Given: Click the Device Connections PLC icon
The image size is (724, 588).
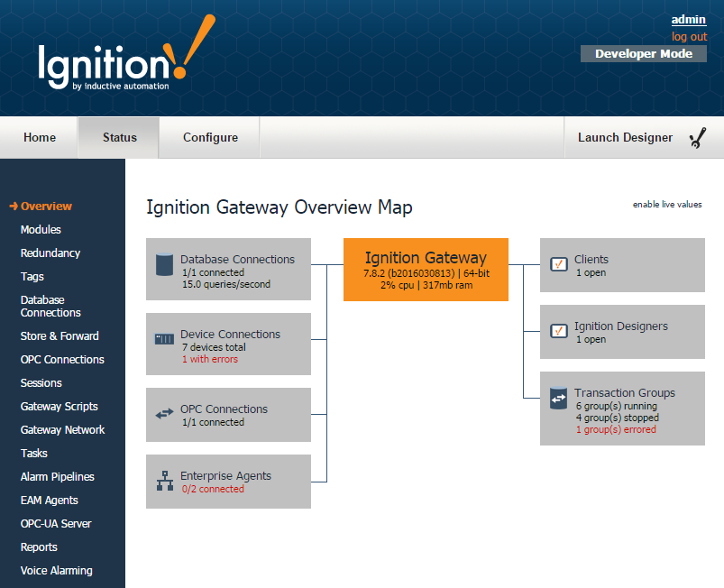Looking at the screenshot, I should pyautogui.click(x=164, y=339).
